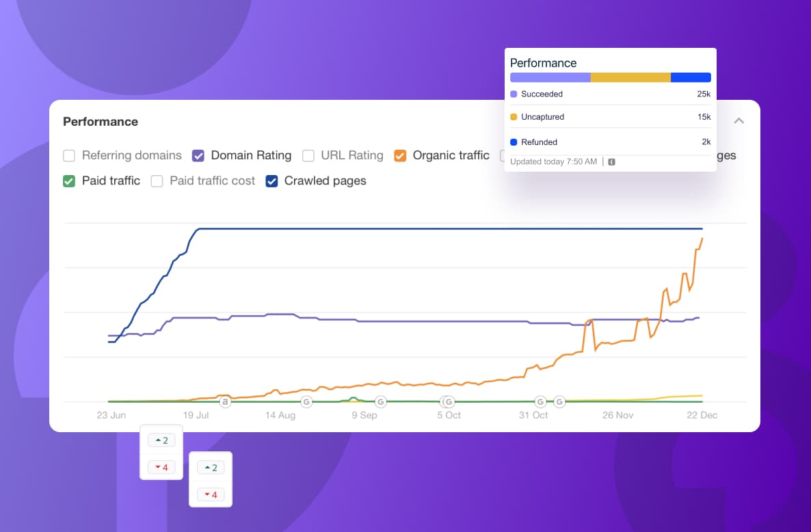The height and width of the screenshot is (532, 811).
Task: Click the 22 Dec date label on the axis
Action: point(700,415)
